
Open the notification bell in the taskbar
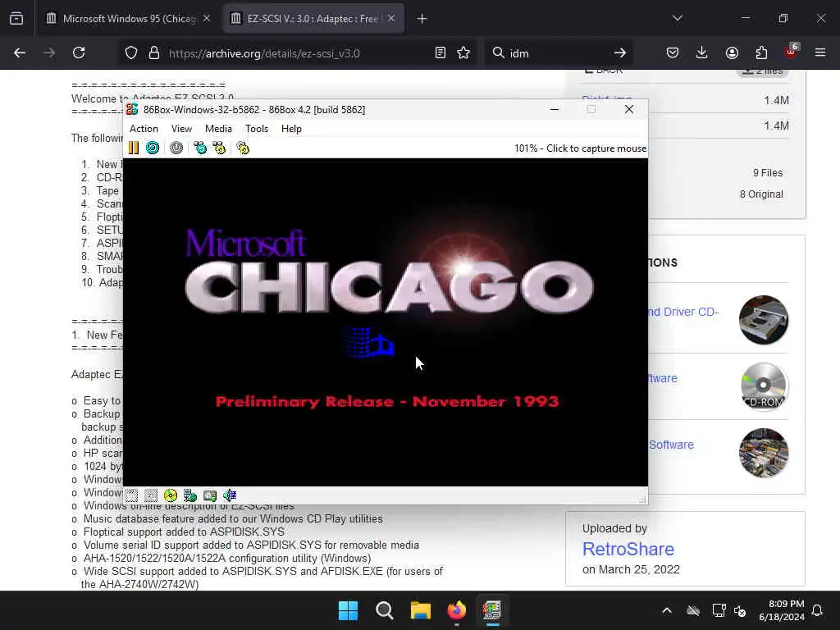coord(818,610)
